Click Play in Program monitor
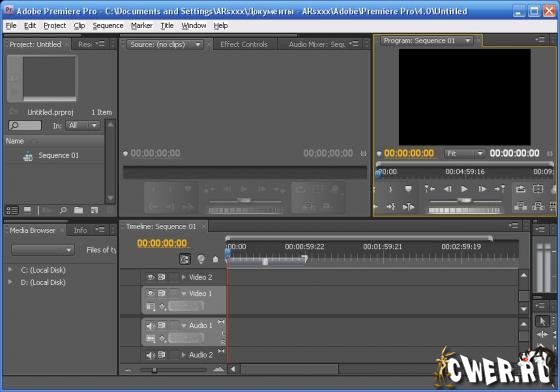The width and height of the screenshot is (560, 392). (x=464, y=189)
